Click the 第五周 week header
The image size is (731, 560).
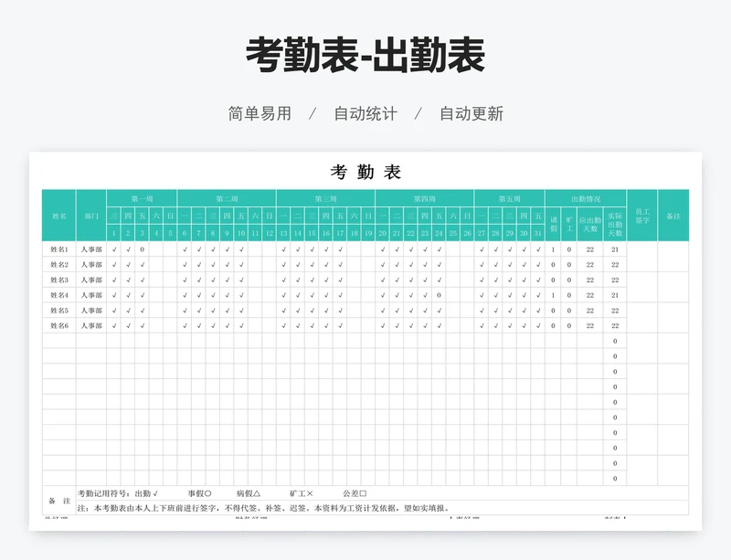point(509,198)
